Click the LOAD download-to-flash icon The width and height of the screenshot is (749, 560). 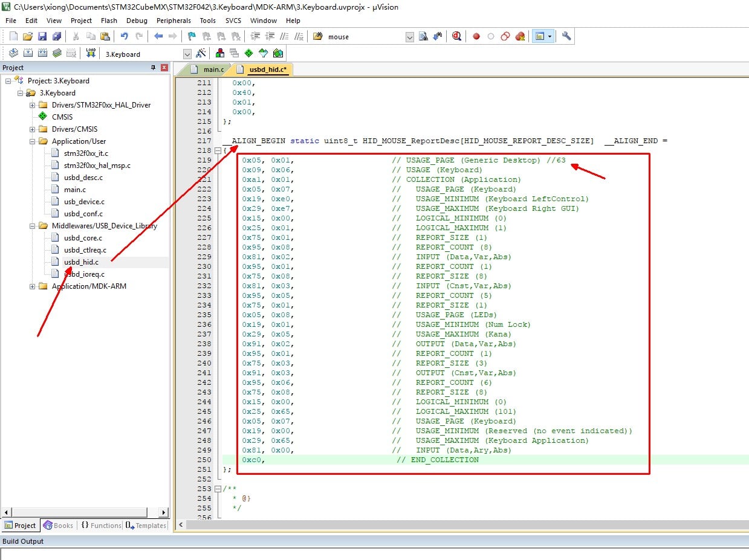pyautogui.click(x=91, y=54)
